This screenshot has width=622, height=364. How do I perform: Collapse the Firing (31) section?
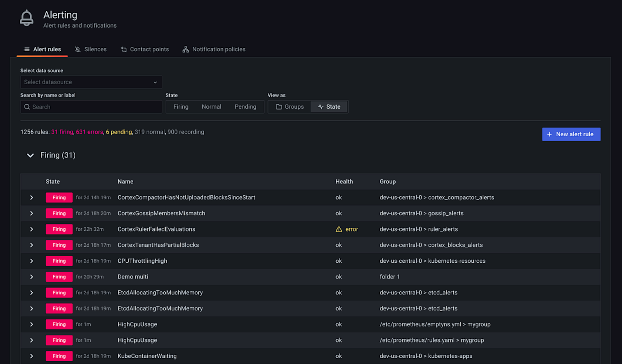30,155
